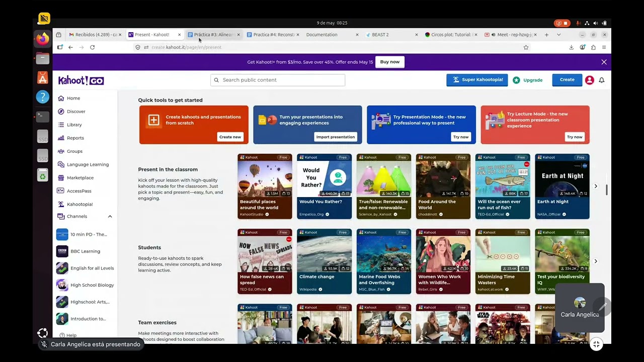This screenshot has height=362, width=644.
Task: Open the Firefox downloads panel
Action: [571, 47]
